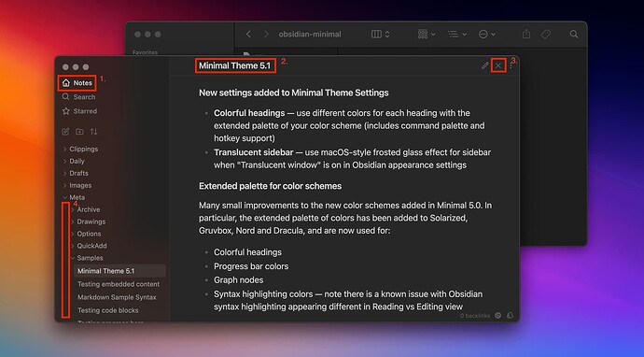Viewport: 644px width, 357px height.
Task: Open the more options vertical dots menu
Action: 511,65
